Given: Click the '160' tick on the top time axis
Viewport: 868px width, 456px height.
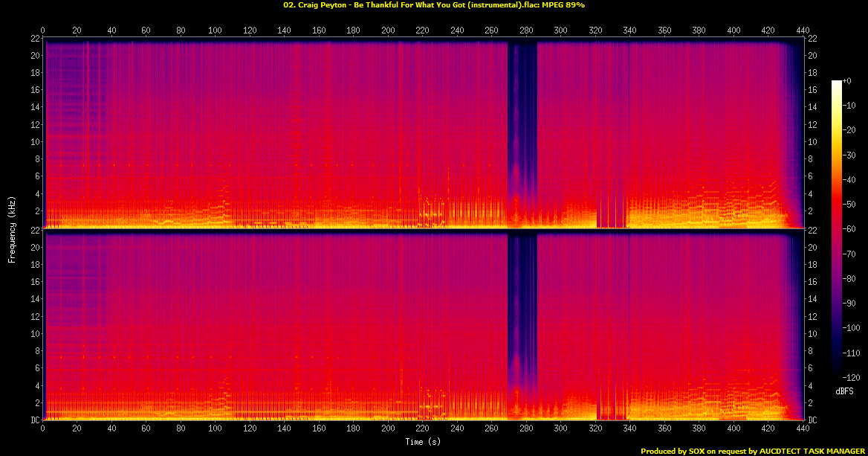Looking at the screenshot, I should click(319, 30).
